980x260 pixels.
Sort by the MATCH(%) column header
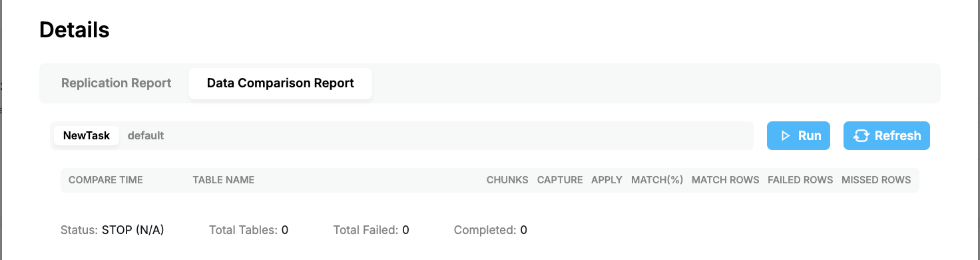[x=657, y=180]
